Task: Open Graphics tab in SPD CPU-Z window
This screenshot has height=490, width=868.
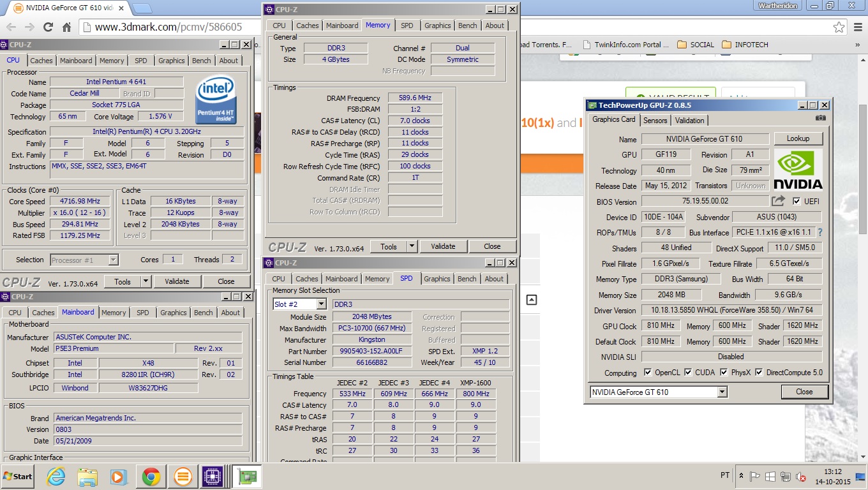Action: click(x=437, y=279)
